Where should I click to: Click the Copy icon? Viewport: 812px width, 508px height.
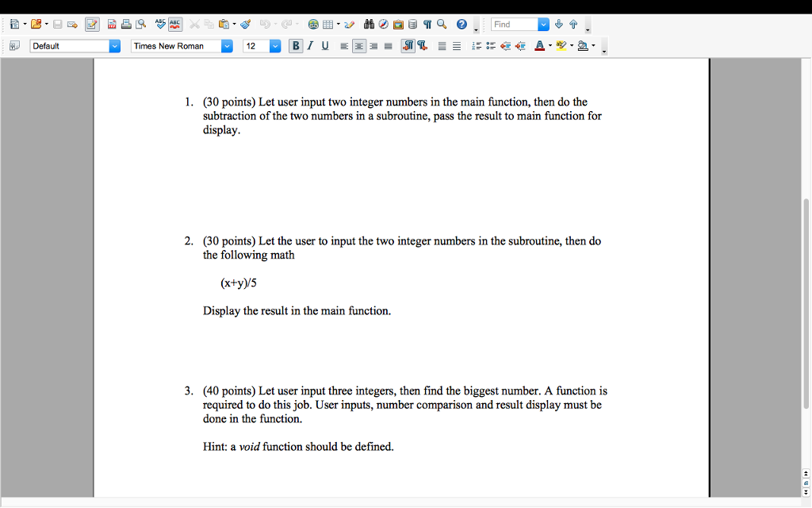(x=209, y=25)
